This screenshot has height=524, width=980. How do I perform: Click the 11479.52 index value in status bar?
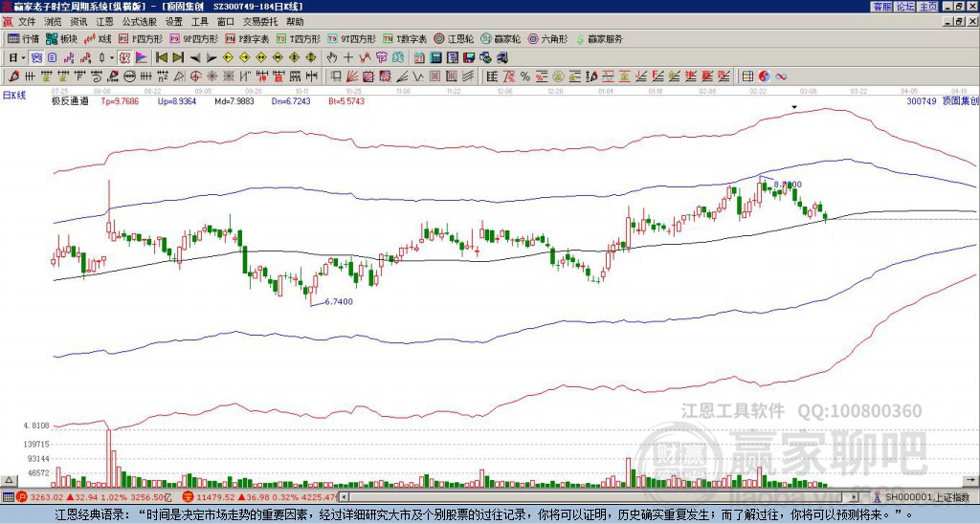pos(215,497)
